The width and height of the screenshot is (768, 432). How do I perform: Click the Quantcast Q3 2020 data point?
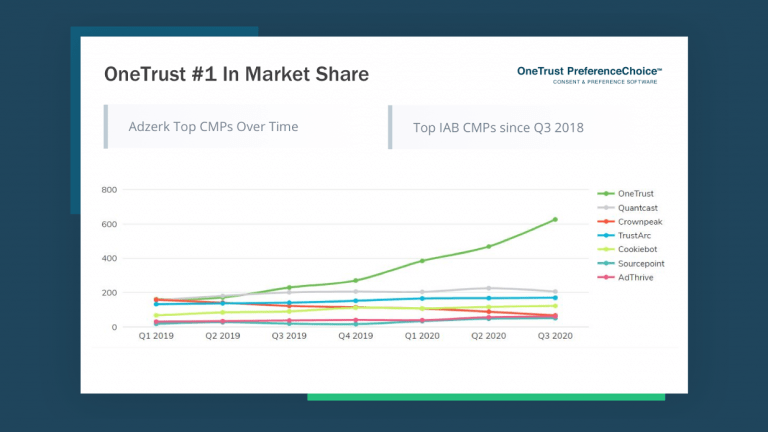(555, 291)
